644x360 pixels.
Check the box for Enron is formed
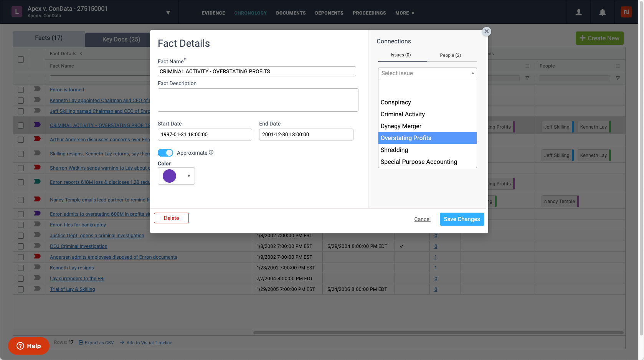pos(21,90)
